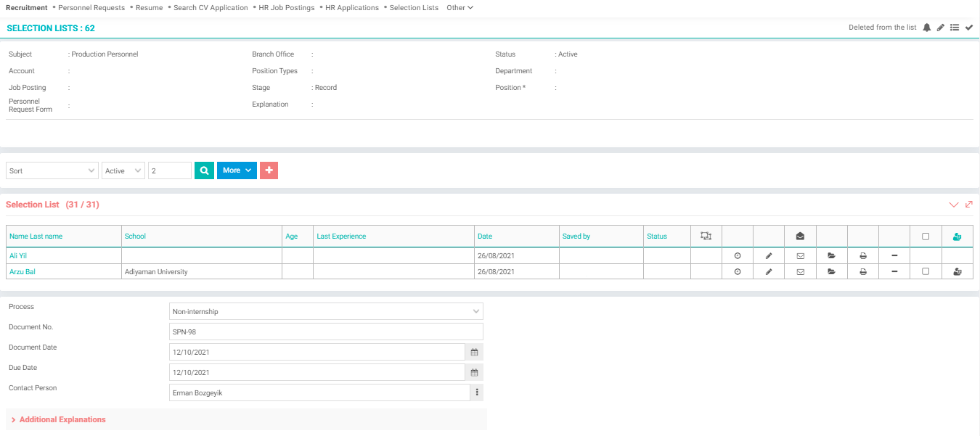
Task: Click the open envelope icon in table header
Action: (x=800, y=236)
